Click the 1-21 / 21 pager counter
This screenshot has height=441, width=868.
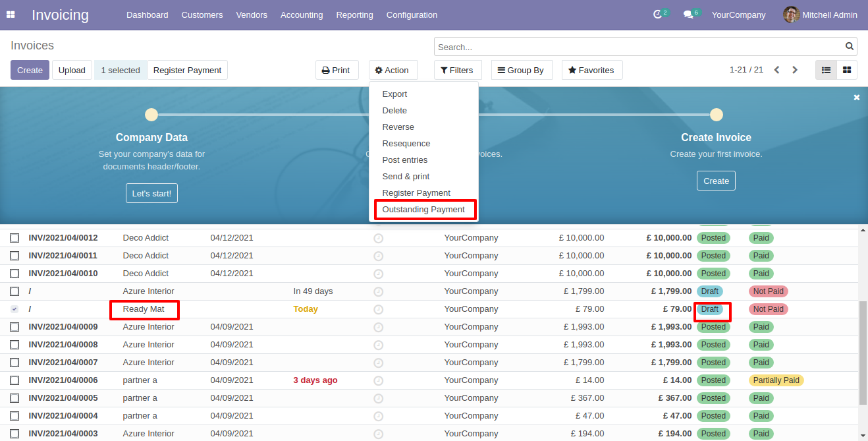pyautogui.click(x=746, y=70)
